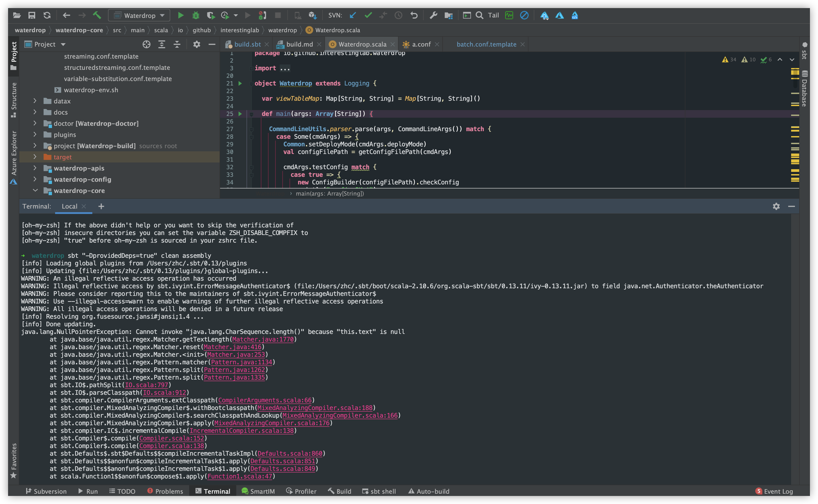This screenshot has width=818, height=504.
Task: Expand the waterdrop-apis module
Action: pos(35,168)
